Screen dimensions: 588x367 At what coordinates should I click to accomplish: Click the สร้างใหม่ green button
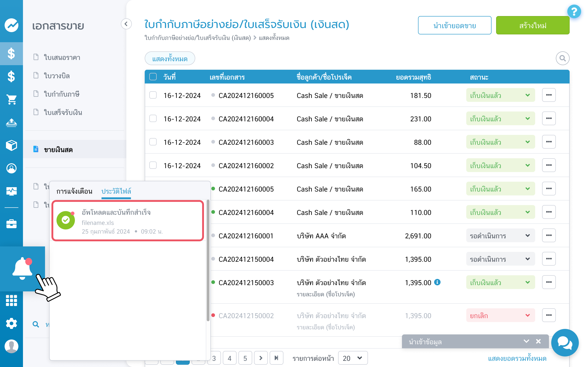532,25
